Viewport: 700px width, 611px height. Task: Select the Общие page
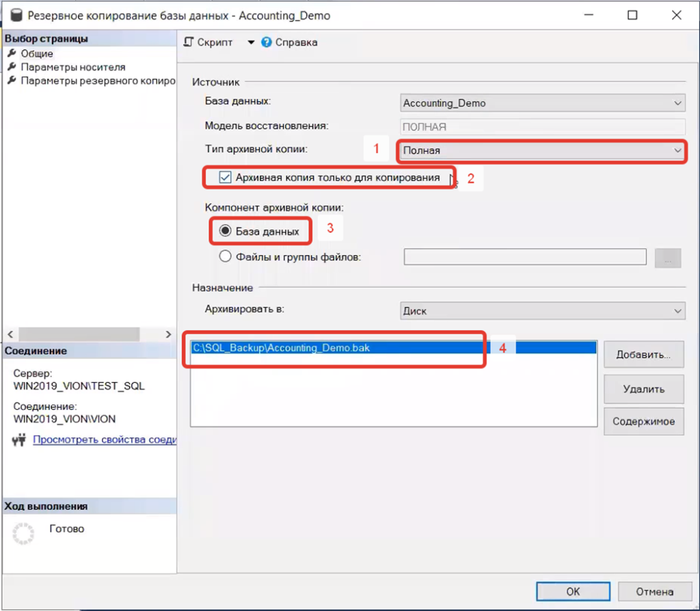pyautogui.click(x=36, y=53)
